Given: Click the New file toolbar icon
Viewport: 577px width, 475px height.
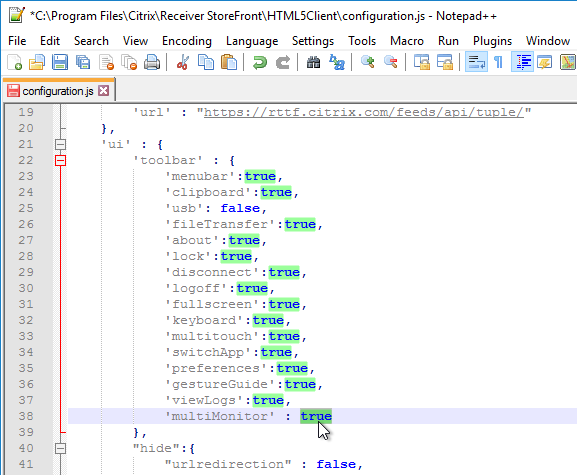Looking at the screenshot, I should point(14,62).
